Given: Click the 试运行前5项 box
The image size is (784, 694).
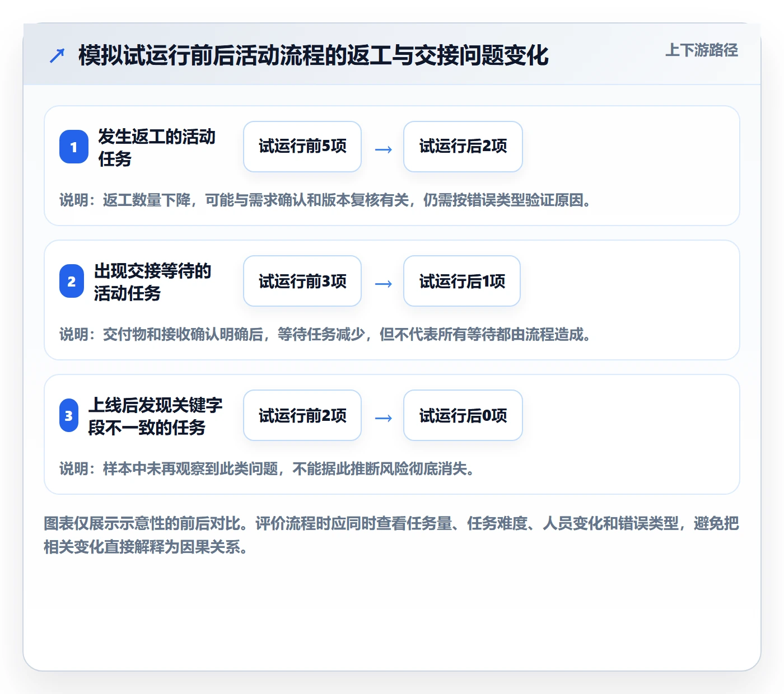Looking at the screenshot, I should [x=302, y=147].
